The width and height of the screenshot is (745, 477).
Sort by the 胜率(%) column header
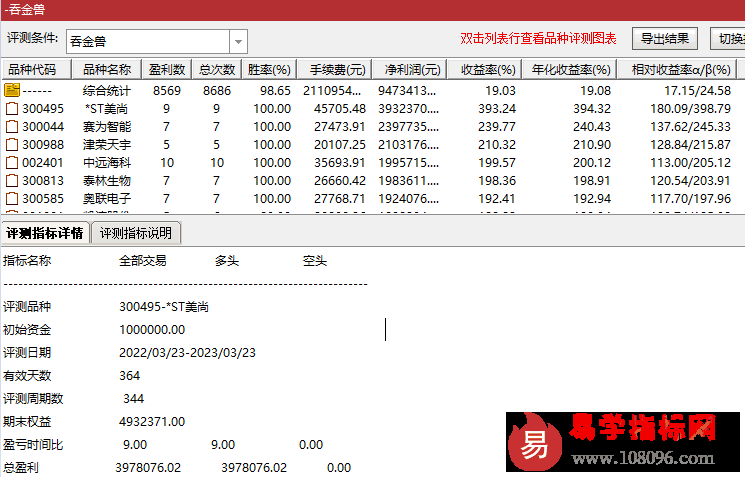click(269, 70)
